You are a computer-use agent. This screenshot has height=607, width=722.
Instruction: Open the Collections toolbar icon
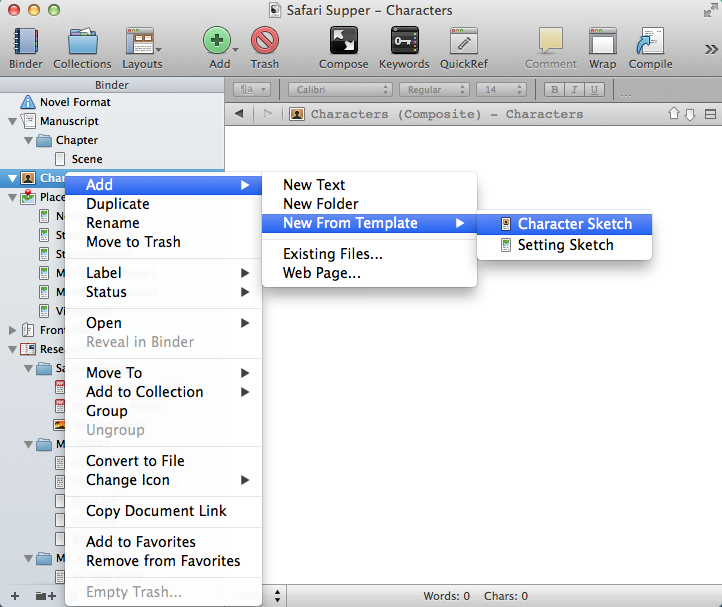82,47
